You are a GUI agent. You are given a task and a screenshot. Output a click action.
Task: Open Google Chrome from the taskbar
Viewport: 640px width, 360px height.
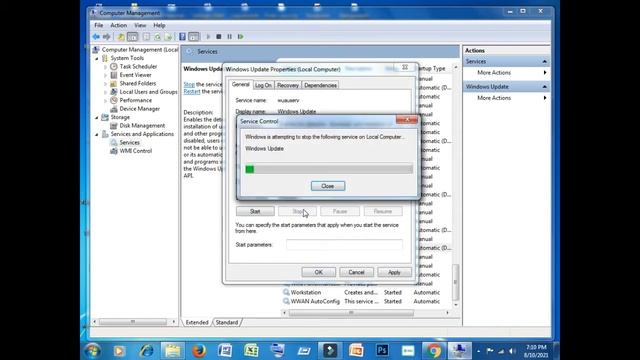coord(434,351)
